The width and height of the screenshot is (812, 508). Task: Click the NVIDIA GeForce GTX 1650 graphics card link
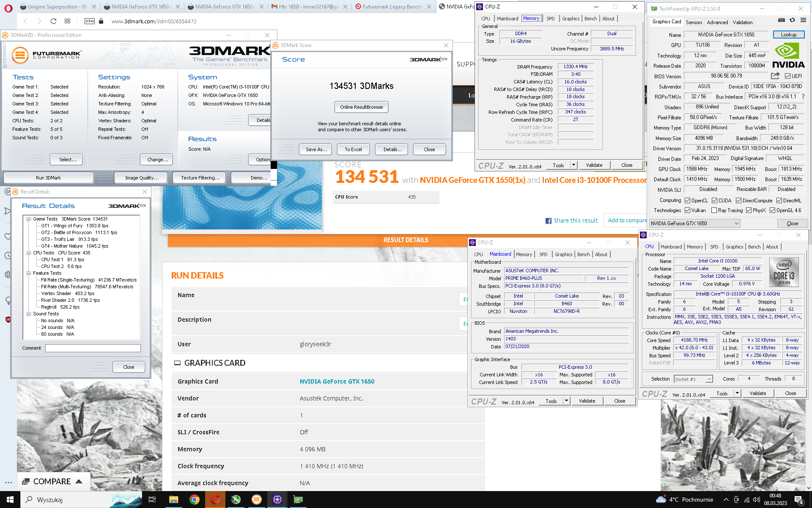337,382
